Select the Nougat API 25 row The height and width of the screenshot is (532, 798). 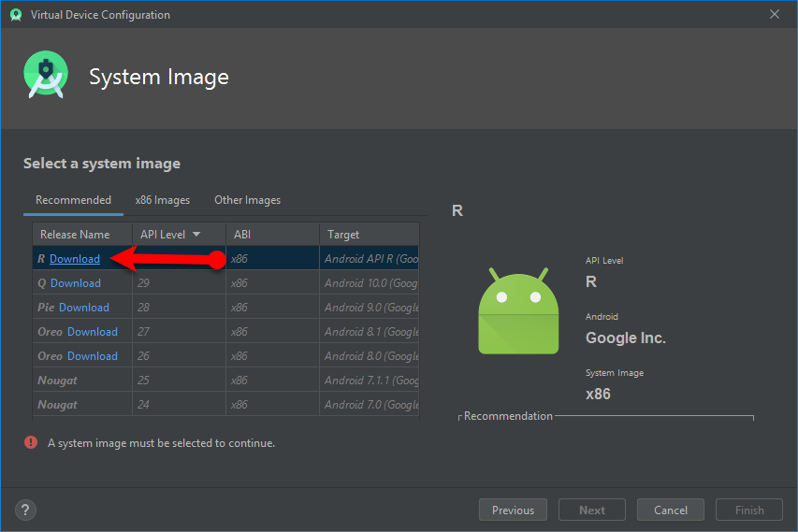click(x=225, y=381)
